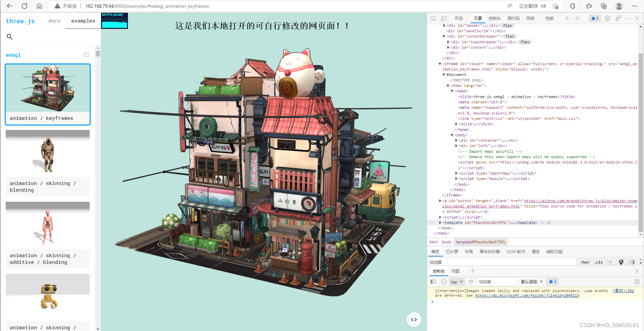This screenshot has width=644, height=331.
Task: Switch to the 控制台 DevTools tab
Action: point(495,18)
